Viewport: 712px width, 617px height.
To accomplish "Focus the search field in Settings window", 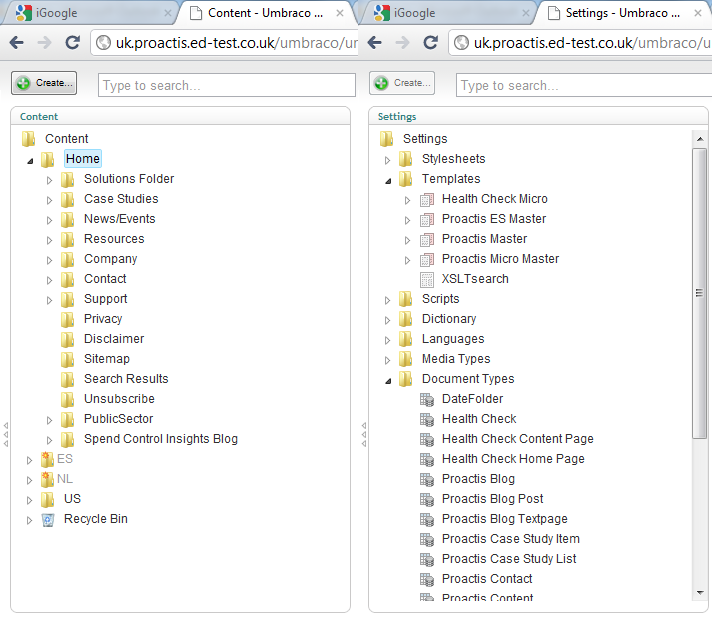I will point(584,85).
